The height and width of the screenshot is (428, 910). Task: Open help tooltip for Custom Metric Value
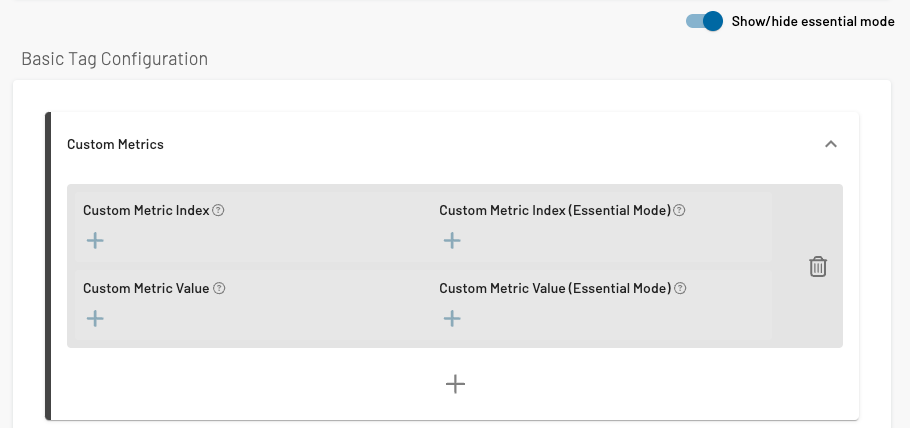[219, 288]
